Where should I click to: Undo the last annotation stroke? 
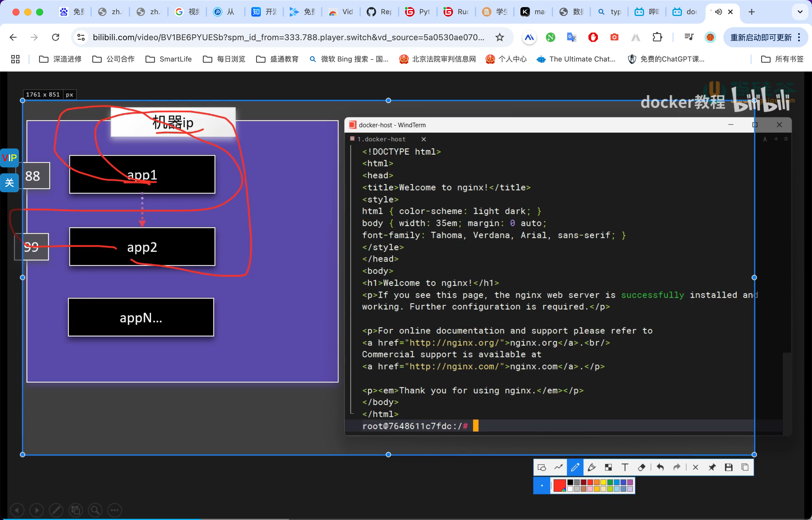[x=660, y=467]
